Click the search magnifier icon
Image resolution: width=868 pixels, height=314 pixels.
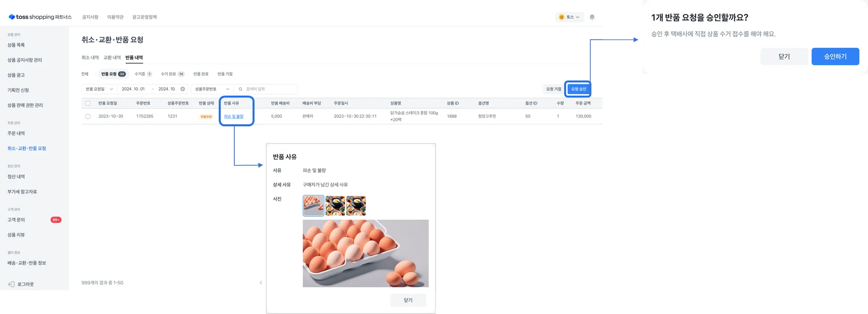[241, 89]
